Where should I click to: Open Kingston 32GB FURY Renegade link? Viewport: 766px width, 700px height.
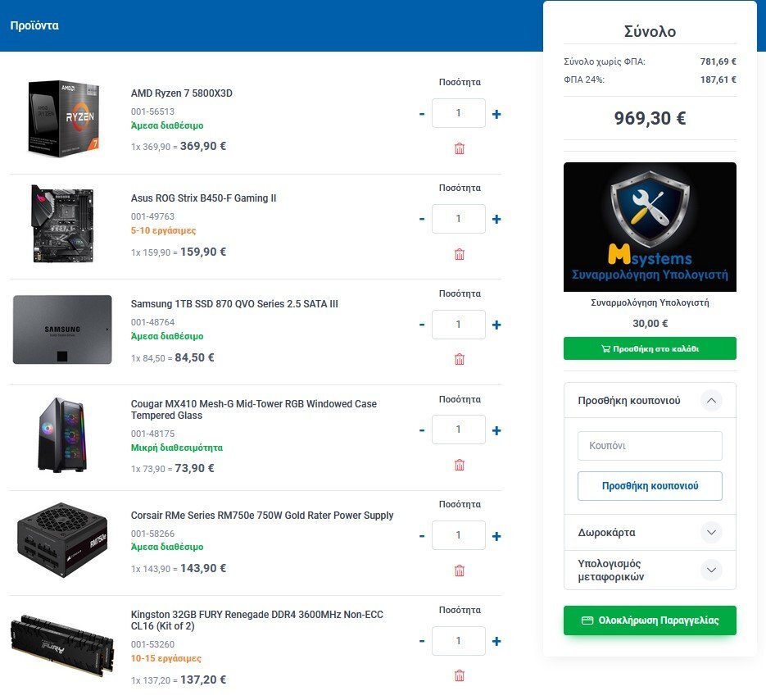(257, 620)
